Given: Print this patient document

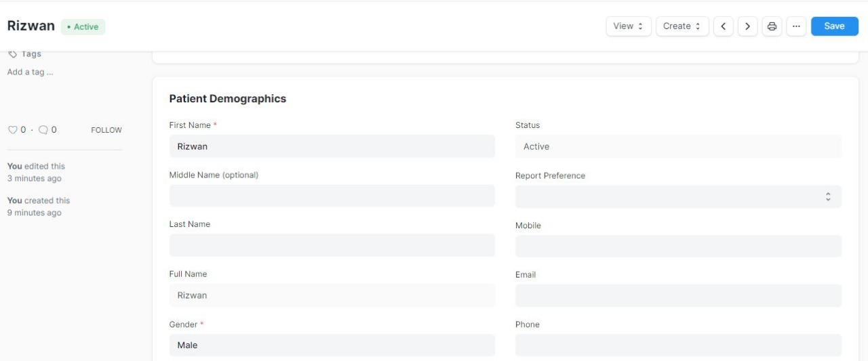Looking at the screenshot, I should click(x=772, y=26).
